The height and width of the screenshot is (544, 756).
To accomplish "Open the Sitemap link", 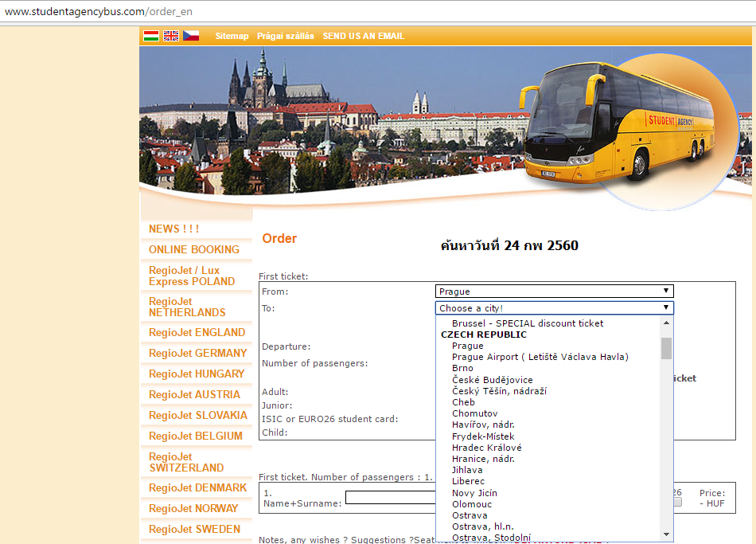I will (232, 36).
